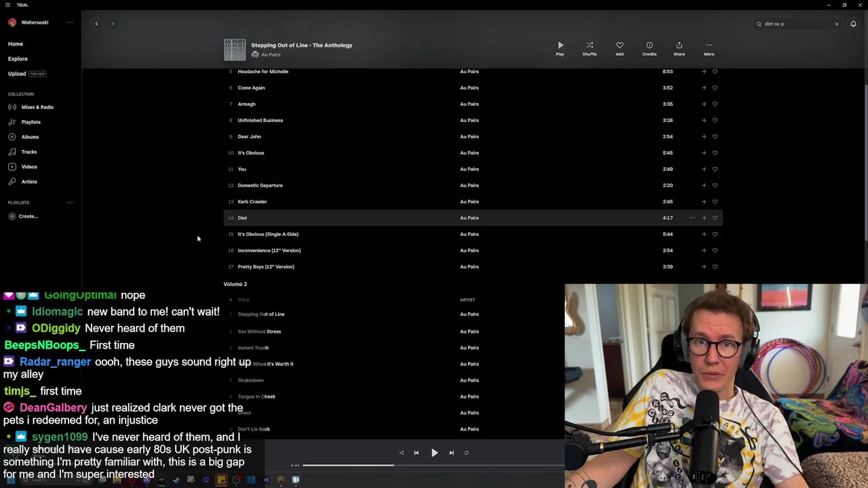Open Videos in collection
The width and height of the screenshot is (868, 488).
click(x=22, y=167)
